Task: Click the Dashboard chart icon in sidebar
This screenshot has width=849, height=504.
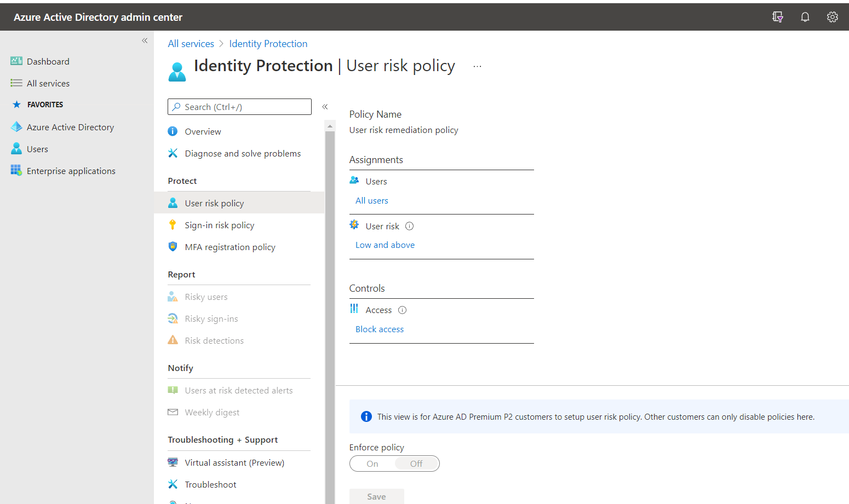Action: tap(16, 61)
